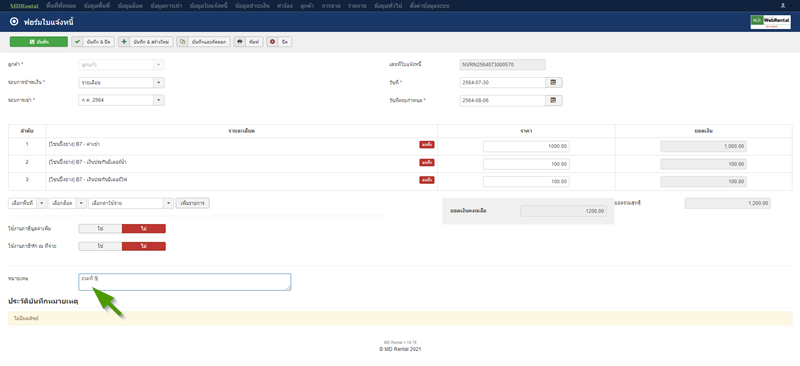This screenshot has height=366, width=800.
Task: Open the ข้อมูลพื้นที่ menu
Action: pyautogui.click(x=97, y=6)
